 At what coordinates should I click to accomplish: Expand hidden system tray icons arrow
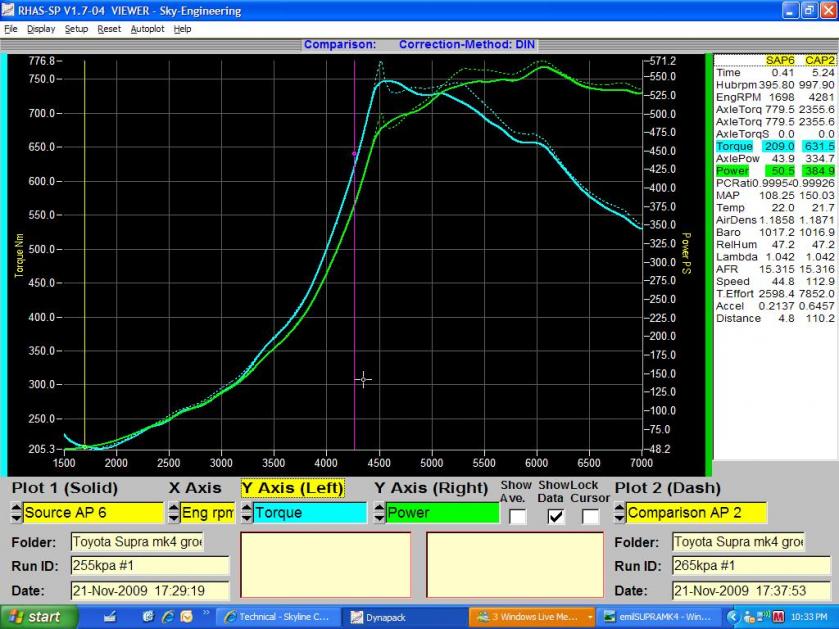click(733, 617)
